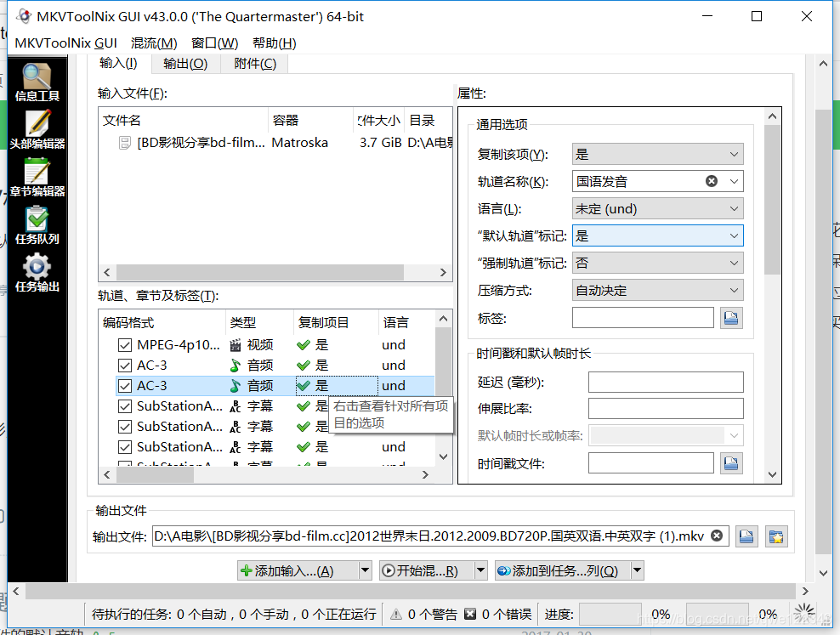
Task: Open recently used output directories button
Action: (776, 536)
